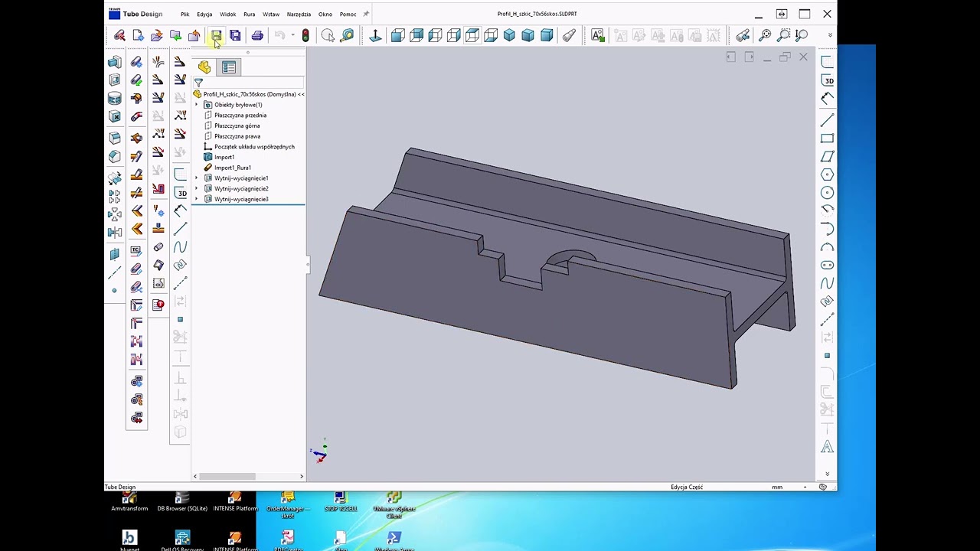Click the Rebuild traffic light icon
980x551 pixels.
(305, 35)
